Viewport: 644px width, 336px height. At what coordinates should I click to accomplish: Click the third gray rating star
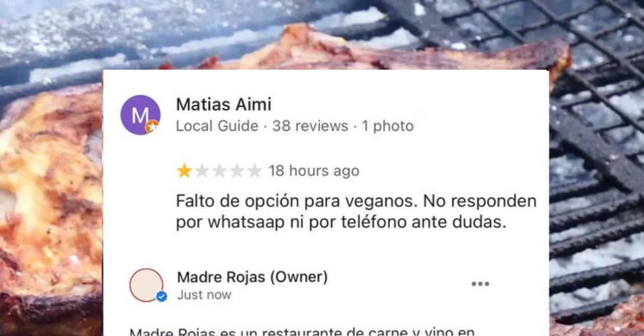tap(220, 170)
